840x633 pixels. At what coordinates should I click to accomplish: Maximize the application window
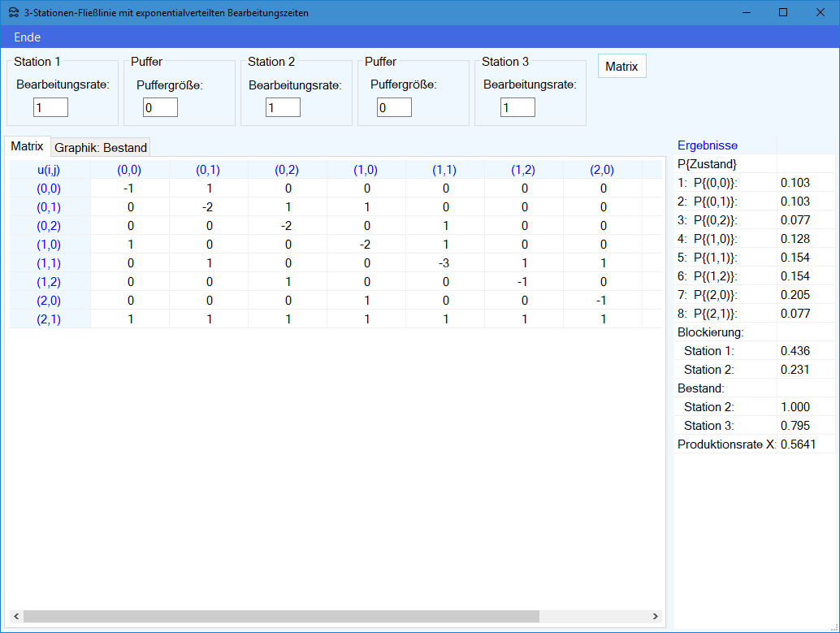tap(783, 13)
